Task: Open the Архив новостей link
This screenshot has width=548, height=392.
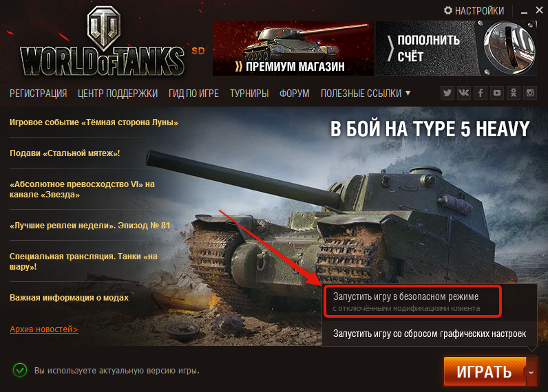Action: 44,329
